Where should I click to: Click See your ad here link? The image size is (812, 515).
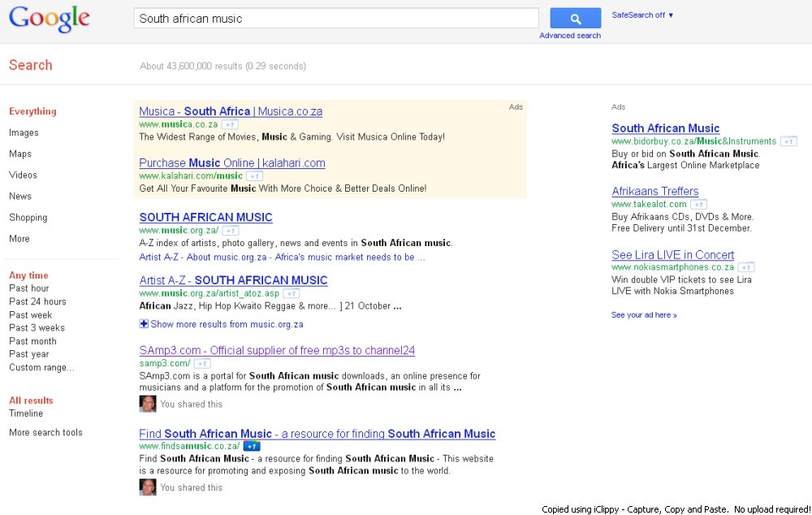coord(644,315)
